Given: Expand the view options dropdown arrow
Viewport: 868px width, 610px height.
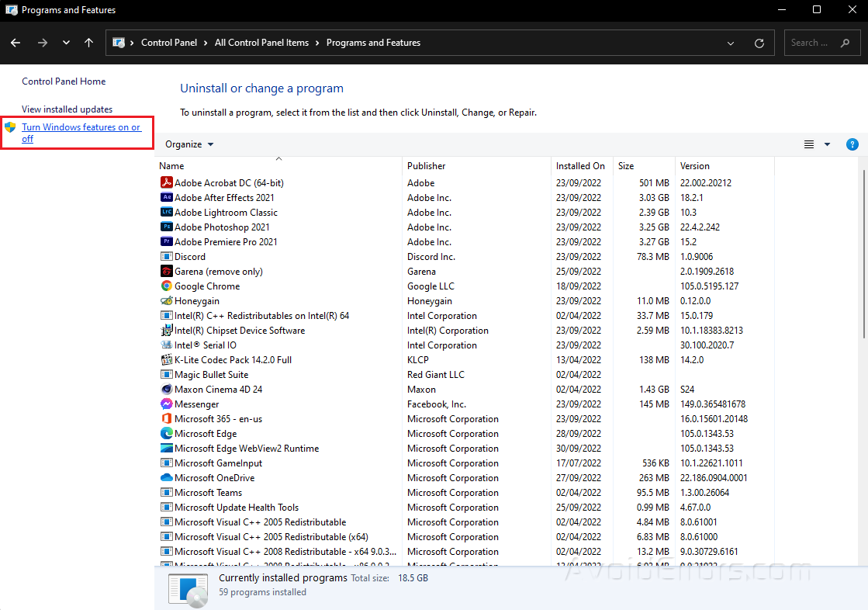Looking at the screenshot, I should pos(827,144).
